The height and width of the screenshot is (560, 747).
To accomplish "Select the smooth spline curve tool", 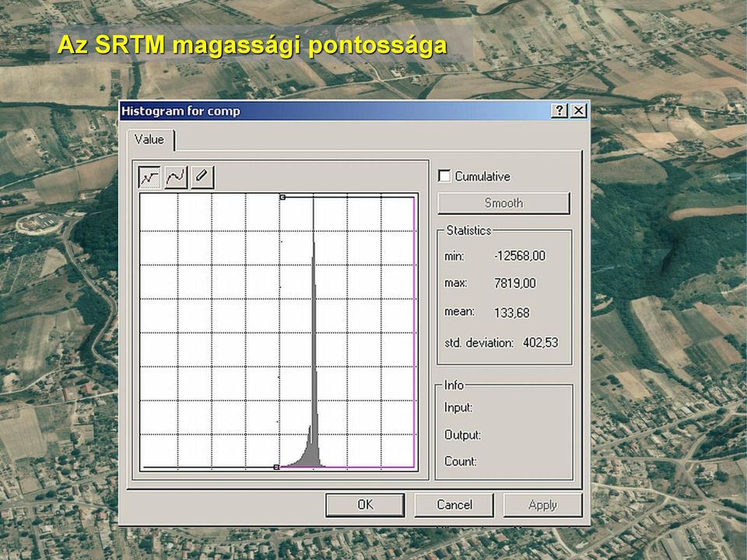I will (176, 177).
